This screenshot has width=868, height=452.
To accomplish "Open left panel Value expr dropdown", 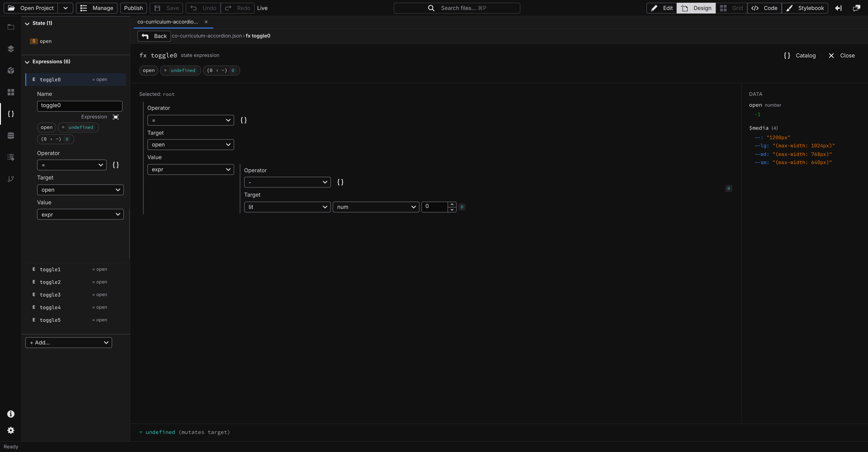I will point(80,214).
